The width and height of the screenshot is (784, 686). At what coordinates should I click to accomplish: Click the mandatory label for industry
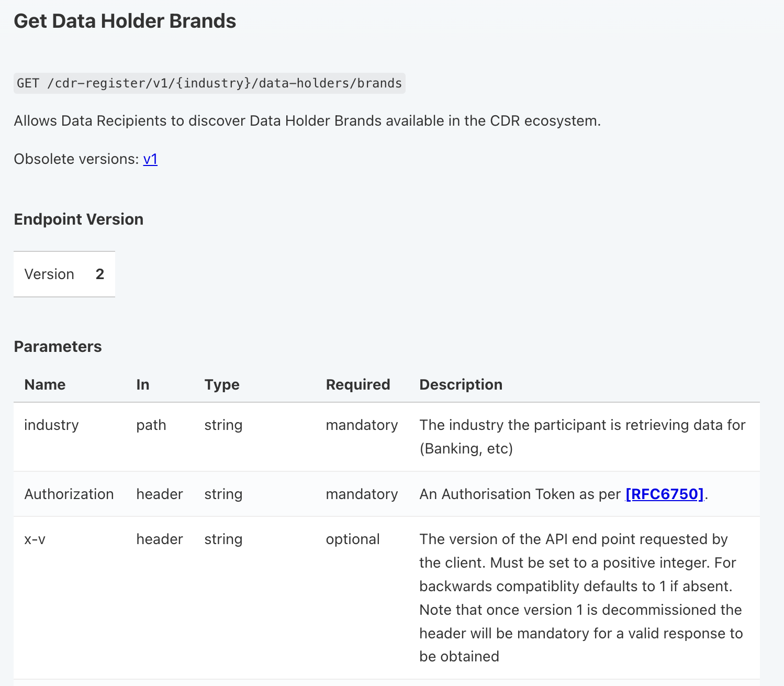pyautogui.click(x=362, y=425)
